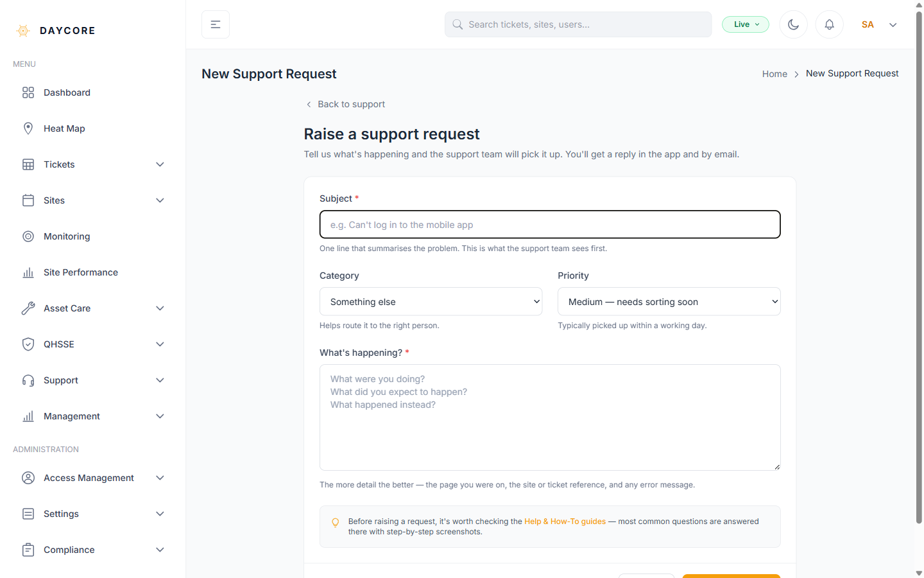This screenshot has width=924, height=578.
Task: Click the Dashboard grid icon
Action: 28,92
